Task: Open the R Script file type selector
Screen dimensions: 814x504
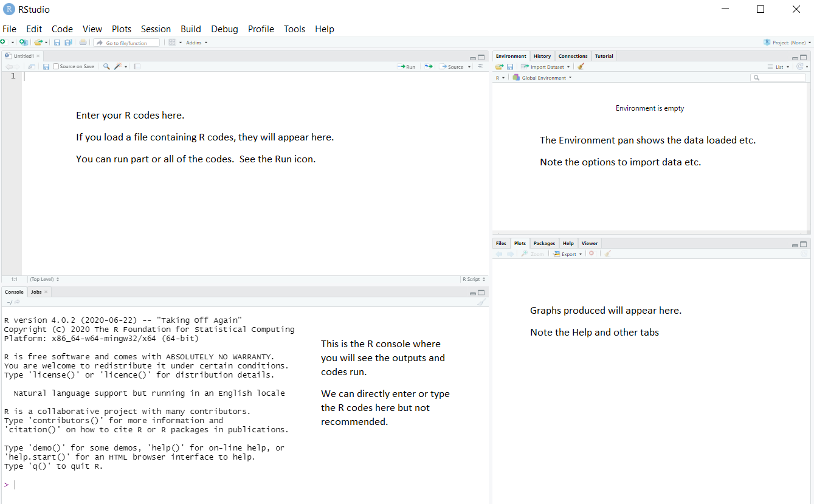Action: (x=474, y=279)
